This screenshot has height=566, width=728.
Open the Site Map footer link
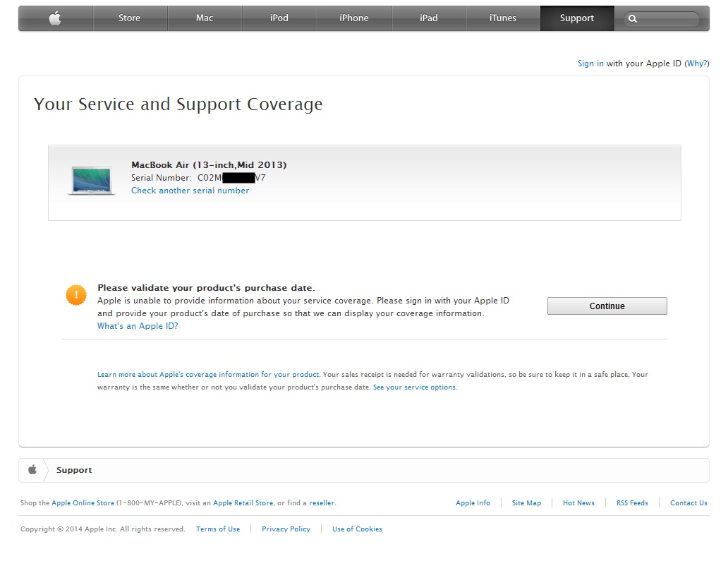tap(526, 503)
